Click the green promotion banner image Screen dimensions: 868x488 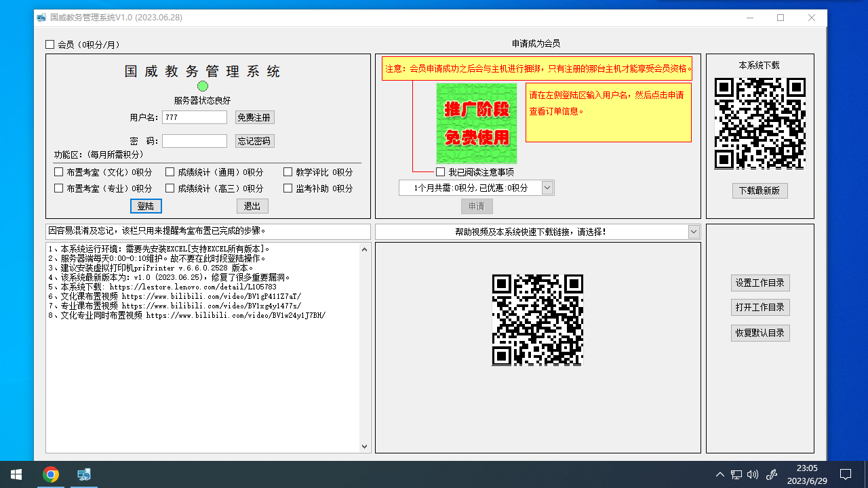pos(476,123)
